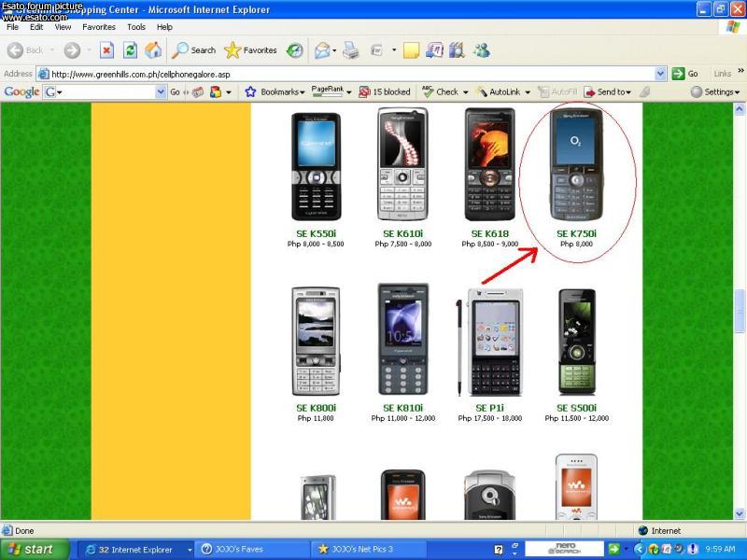Click the "SE K750i" model name
747x560 pixels.
pyautogui.click(x=576, y=234)
